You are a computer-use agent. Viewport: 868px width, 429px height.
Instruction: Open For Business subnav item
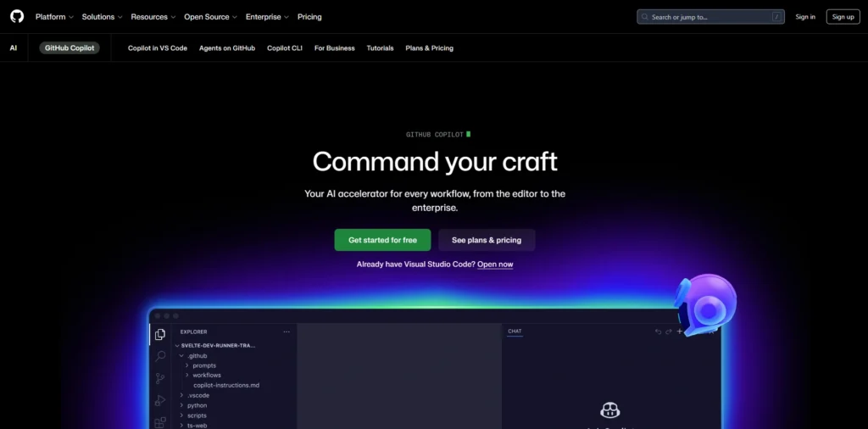coord(334,48)
